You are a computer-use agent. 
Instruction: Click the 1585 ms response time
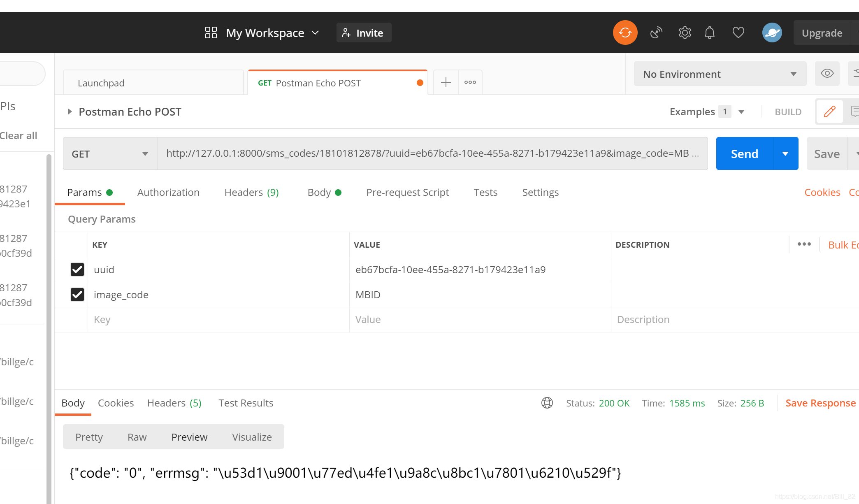(687, 403)
